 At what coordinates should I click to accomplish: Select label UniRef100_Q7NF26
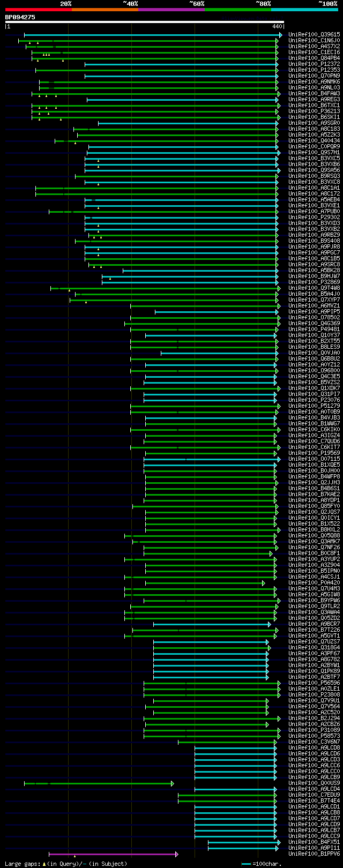point(314,547)
